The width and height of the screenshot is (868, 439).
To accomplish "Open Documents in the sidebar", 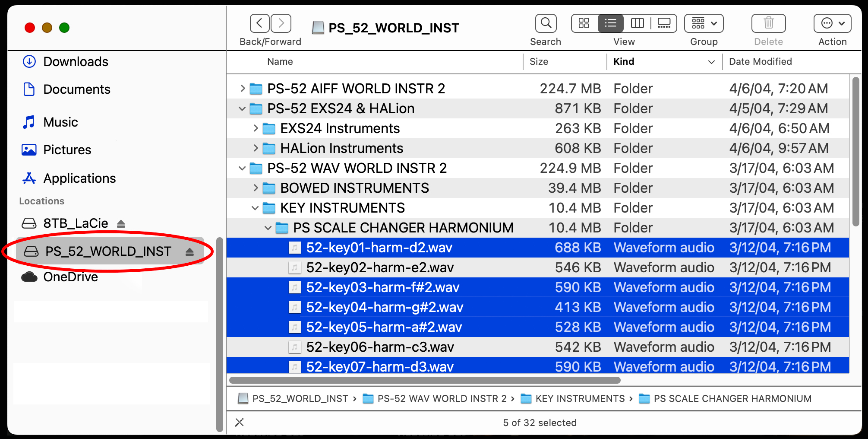I will coord(66,89).
